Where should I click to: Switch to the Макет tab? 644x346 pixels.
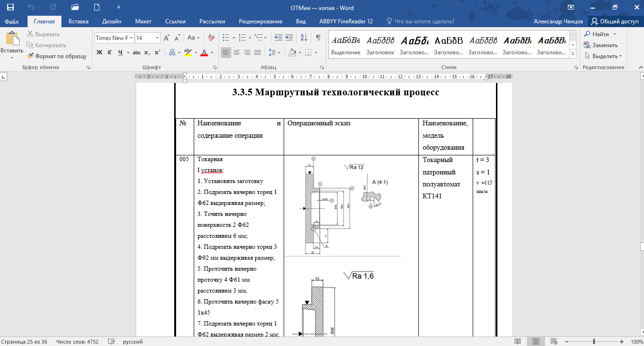[143, 21]
